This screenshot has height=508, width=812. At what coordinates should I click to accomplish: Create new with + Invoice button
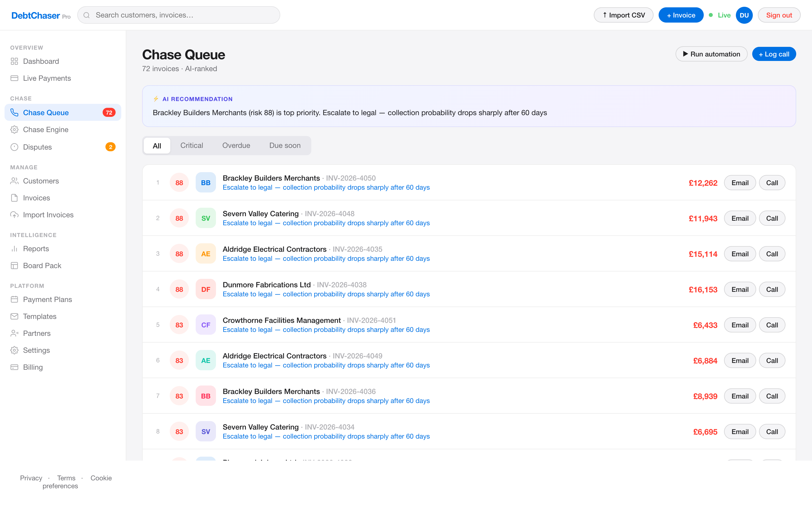pos(681,15)
